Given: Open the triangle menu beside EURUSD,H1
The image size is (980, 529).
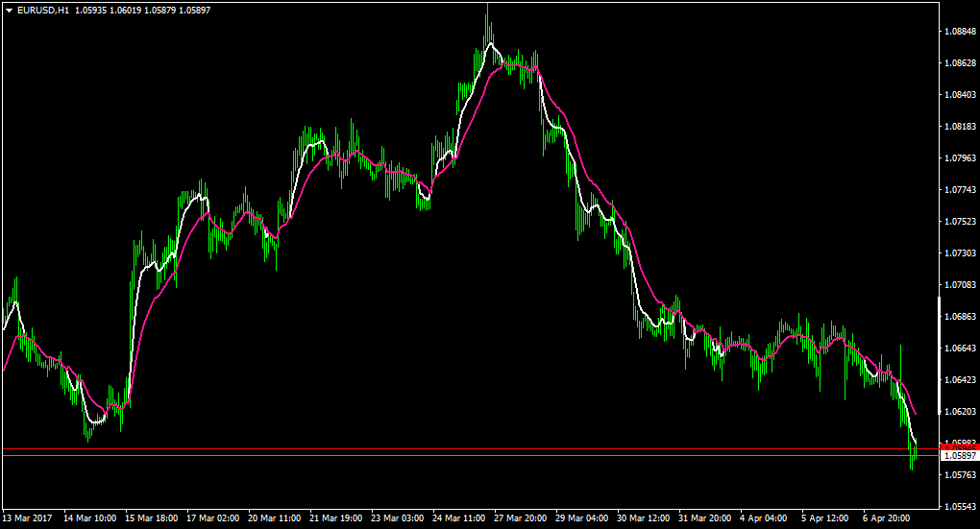Looking at the screenshot, I should (9, 11).
